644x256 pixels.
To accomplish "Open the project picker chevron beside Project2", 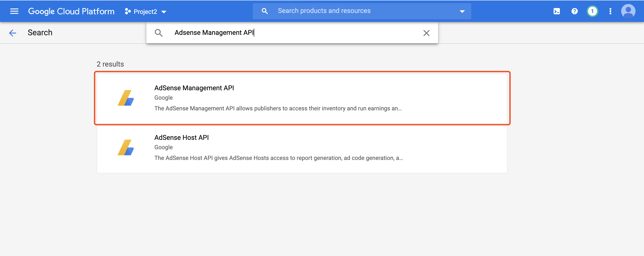I will pyautogui.click(x=164, y=11).
